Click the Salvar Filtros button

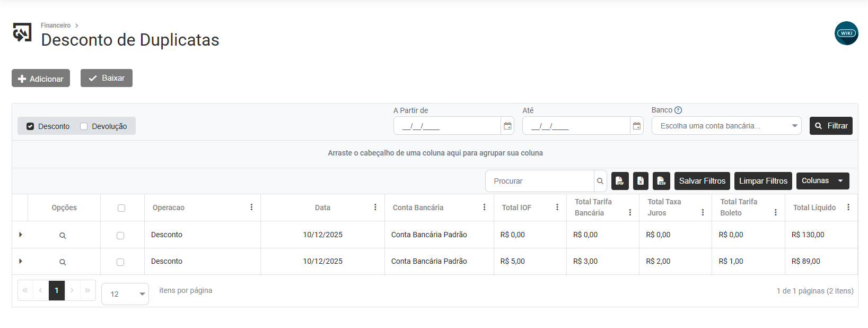click(702, 181)
